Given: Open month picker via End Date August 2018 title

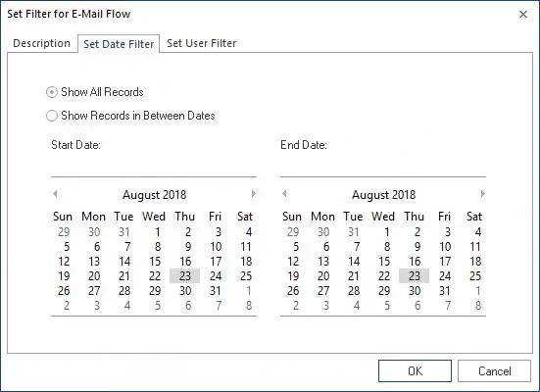Looking at the screenshot, I should pos(383,195).
